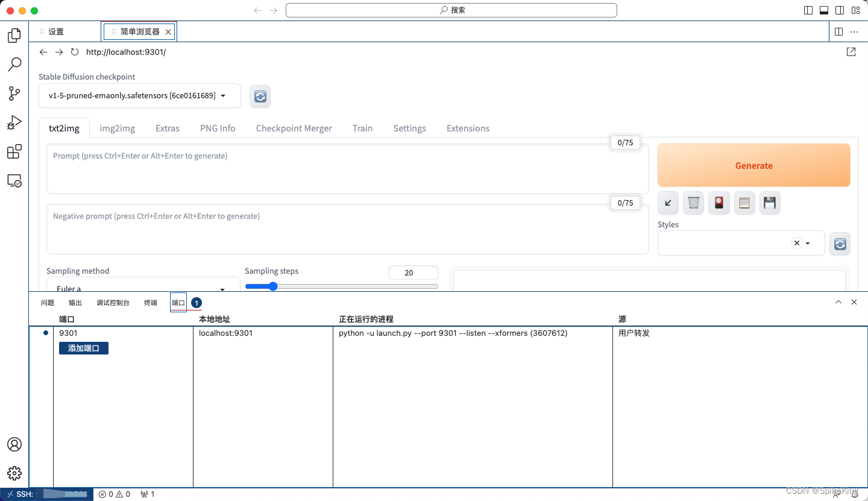Toggle bottom panel layout button
This screenshot has height=501, width=868.
point(824,10)
